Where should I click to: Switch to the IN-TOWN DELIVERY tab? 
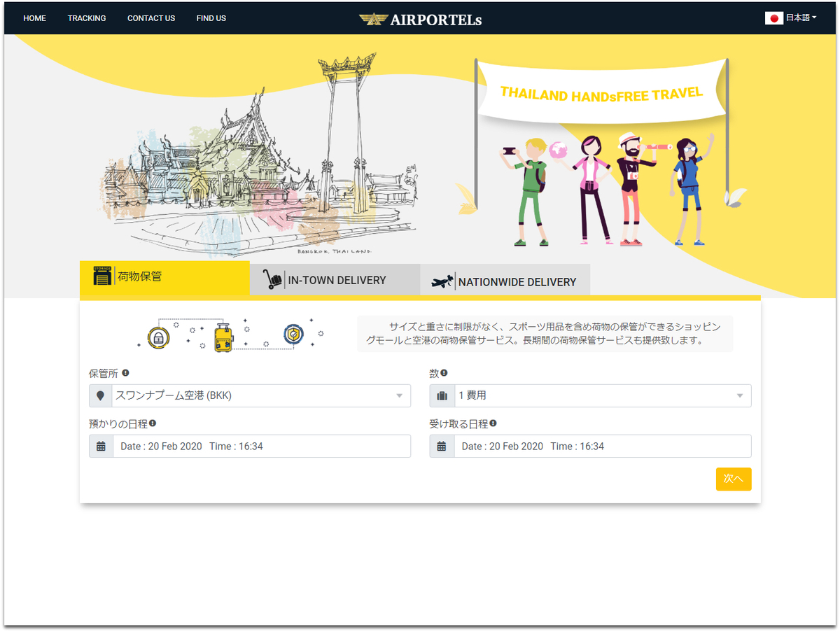pos(335,279)
